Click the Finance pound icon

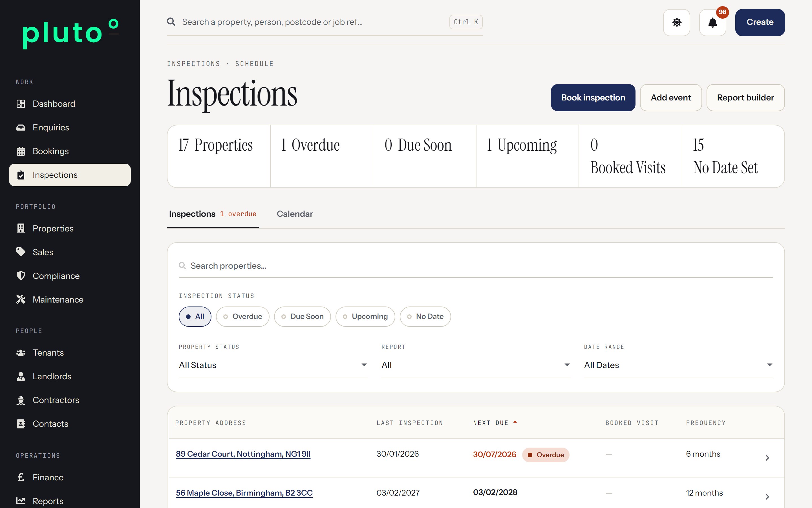(x=21, y=477)
